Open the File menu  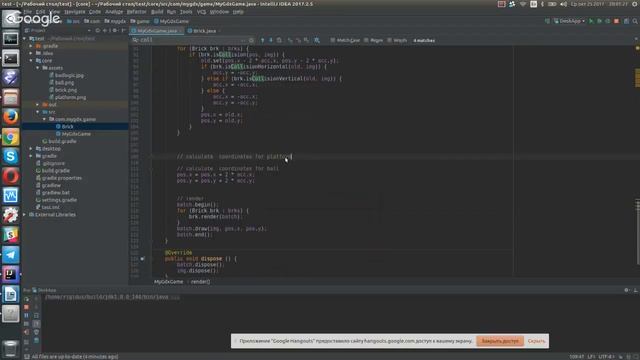[x=28, y=12]
